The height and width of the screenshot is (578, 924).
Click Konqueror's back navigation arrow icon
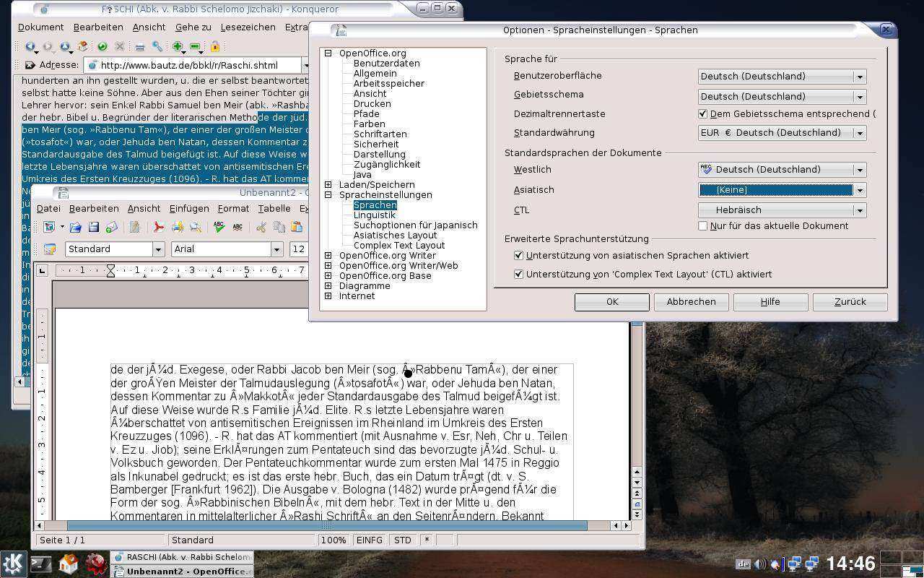(x=30, y=46)
